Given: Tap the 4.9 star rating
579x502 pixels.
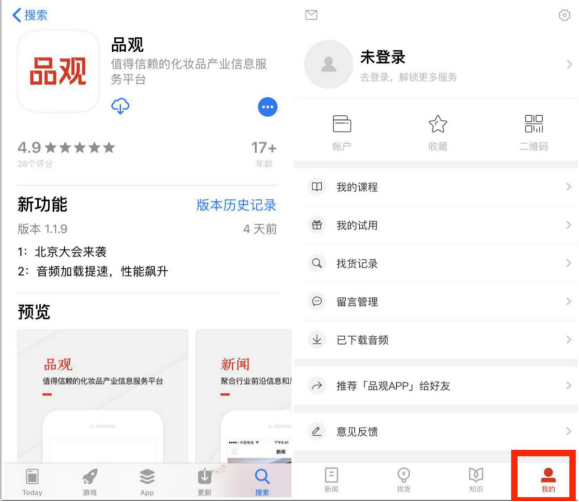Looking at the screenshot, I should tap(66, 148).
